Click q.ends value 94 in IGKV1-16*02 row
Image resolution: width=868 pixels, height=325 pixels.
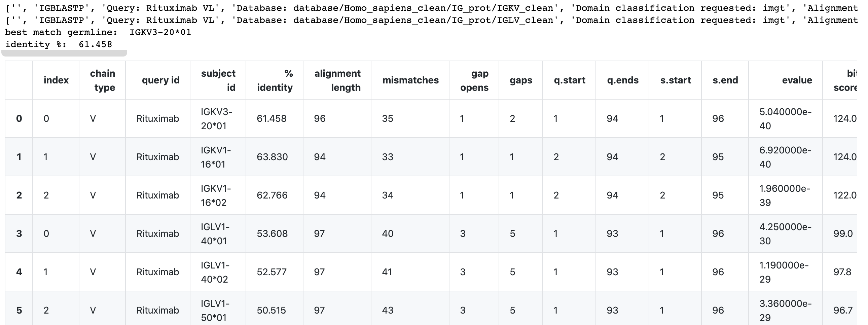(612, 195)
